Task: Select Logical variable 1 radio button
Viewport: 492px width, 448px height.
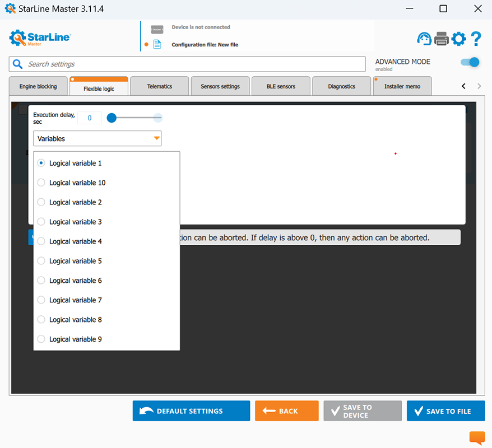Action: click(41, 163)
